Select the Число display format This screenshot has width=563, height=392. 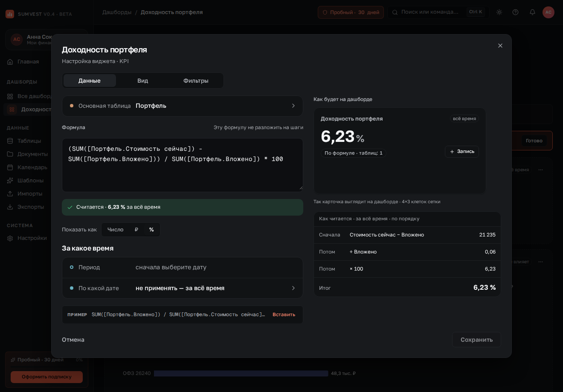pos(116,230)
